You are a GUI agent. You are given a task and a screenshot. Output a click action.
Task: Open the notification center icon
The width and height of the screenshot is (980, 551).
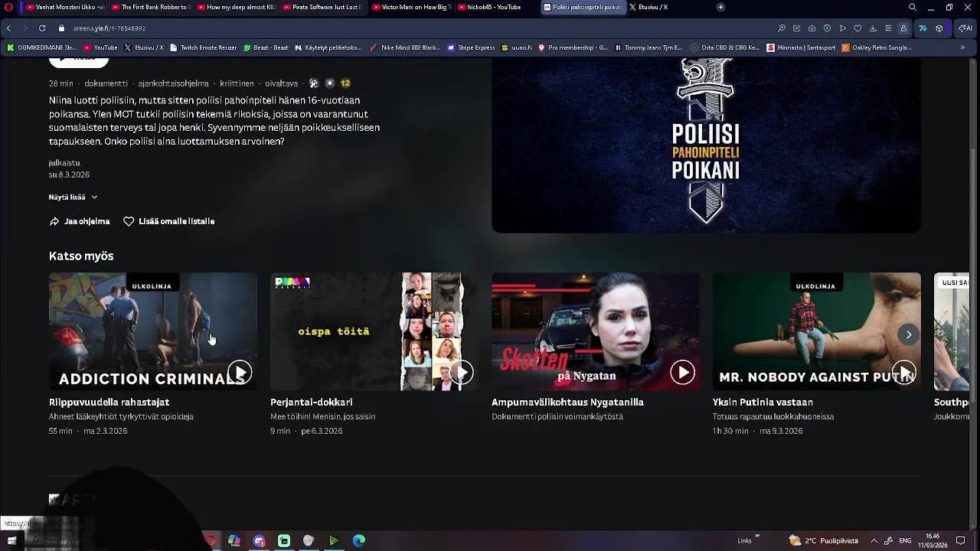[961, 540]
